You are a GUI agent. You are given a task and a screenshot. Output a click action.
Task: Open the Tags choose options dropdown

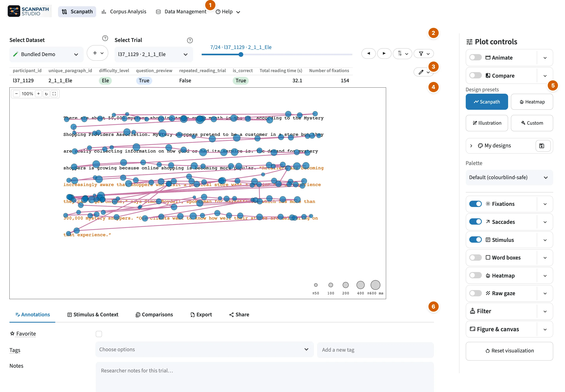(204, 349)
